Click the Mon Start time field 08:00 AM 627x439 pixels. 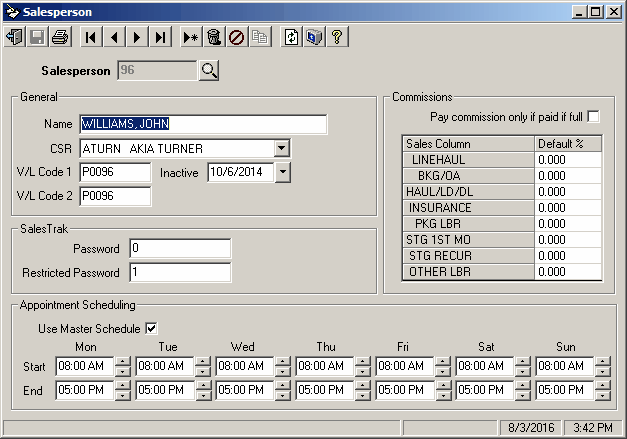(x=85, y=366)
